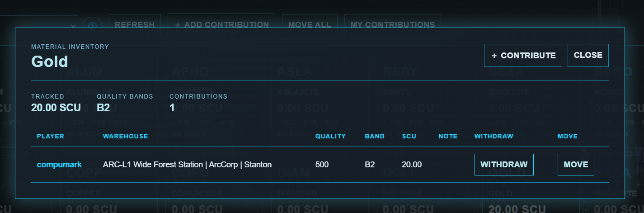Sort by the WAREHOUSE column header
644x213 pixels.
point(126,136)
